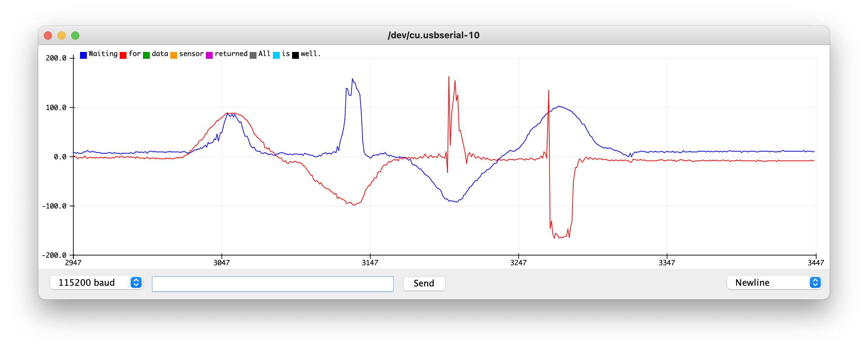Click the returned legend label
Viewport: 868px width, 350px height.
point(231,54)
